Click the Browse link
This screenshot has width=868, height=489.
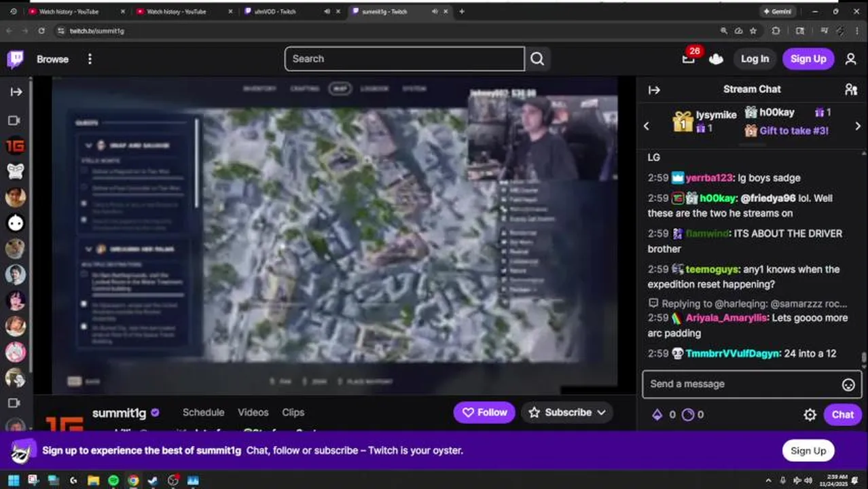pos(52,59)
